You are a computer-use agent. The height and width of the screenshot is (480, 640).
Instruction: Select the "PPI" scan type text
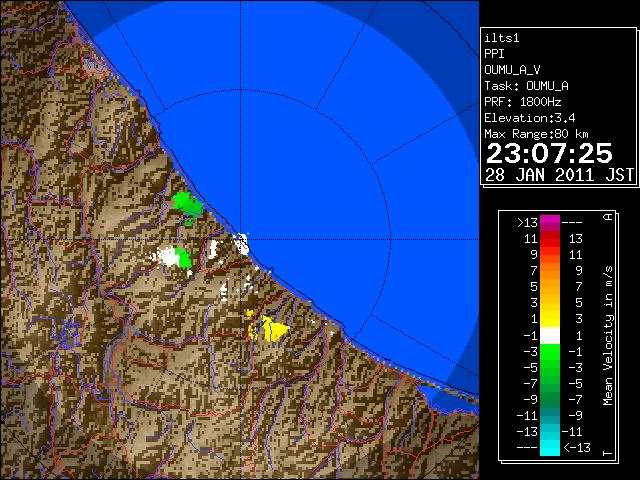[494, 54]
